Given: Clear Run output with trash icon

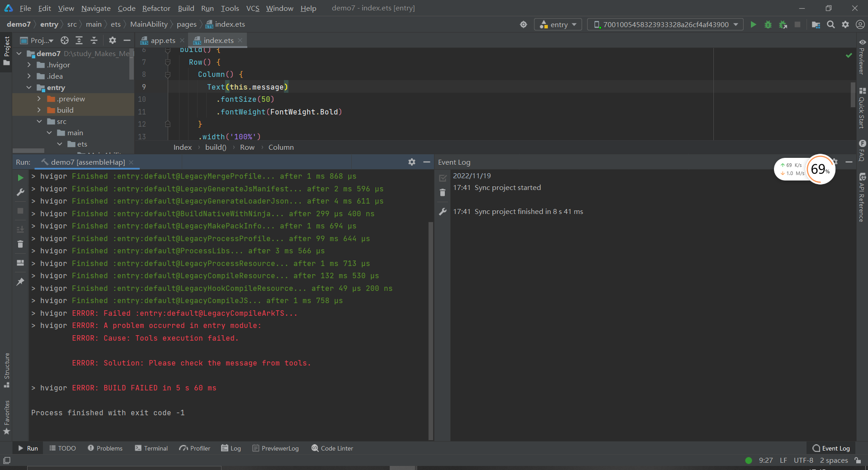Looking at the screenshot, I should point(20,244).
